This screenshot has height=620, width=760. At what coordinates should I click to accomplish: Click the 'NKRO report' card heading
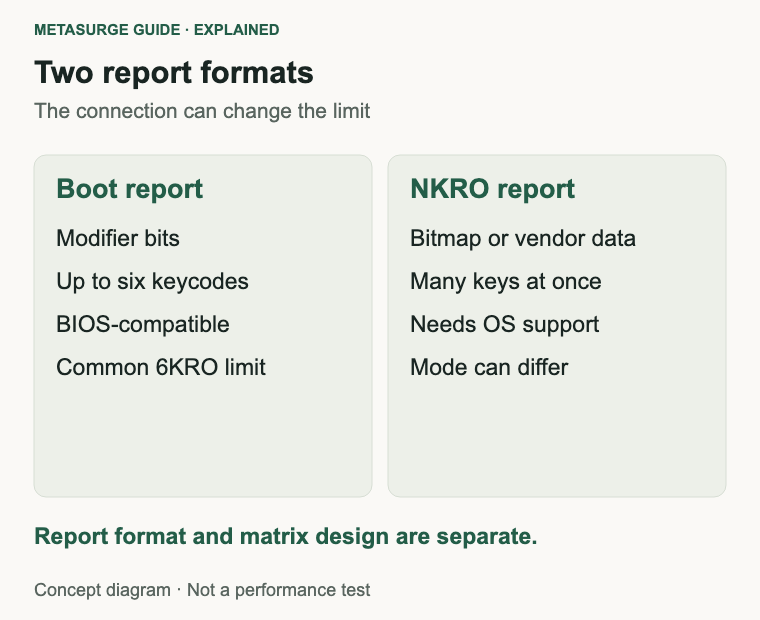click(x=492, y=189)
